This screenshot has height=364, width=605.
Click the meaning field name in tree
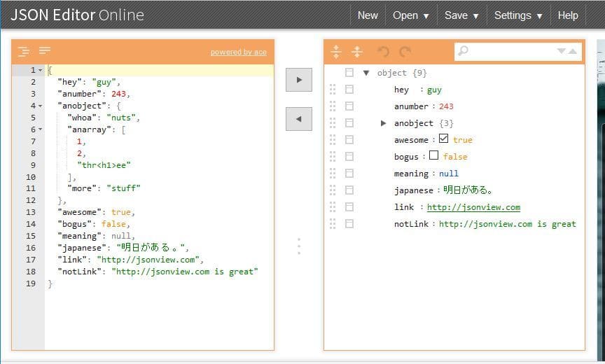click(x=411, y=174)
